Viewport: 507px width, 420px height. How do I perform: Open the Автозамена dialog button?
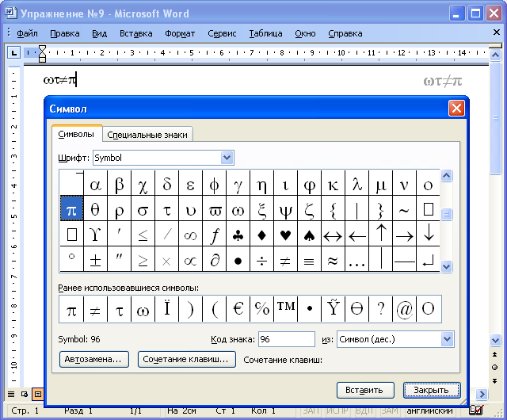pyautogui.click(x=94, y=359)
